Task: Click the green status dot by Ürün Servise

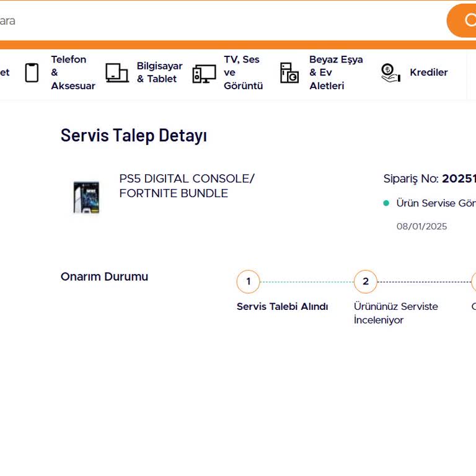Action: (x=386, y=203)
